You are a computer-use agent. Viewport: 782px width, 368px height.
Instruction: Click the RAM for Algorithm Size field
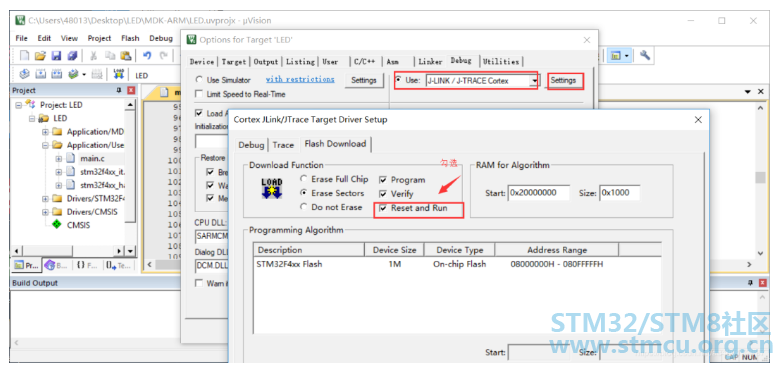tap(619, 193)
